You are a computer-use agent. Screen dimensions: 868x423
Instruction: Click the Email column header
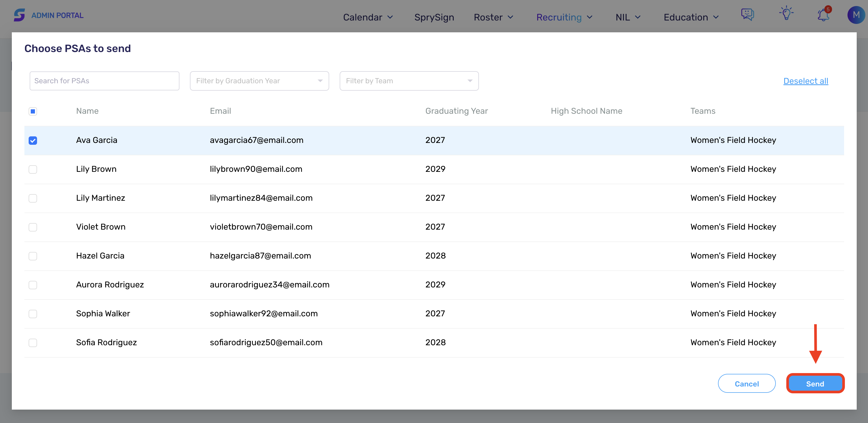tap(220, 111)
